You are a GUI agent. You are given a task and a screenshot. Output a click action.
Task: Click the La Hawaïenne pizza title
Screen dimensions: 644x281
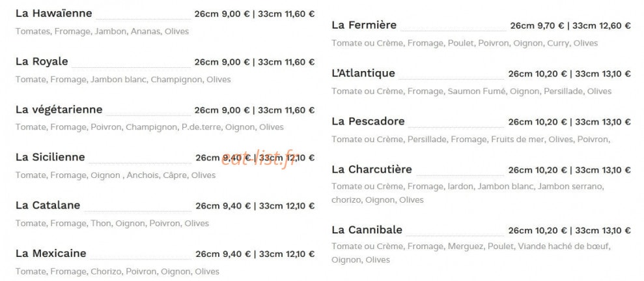click(x=54, y=13)
